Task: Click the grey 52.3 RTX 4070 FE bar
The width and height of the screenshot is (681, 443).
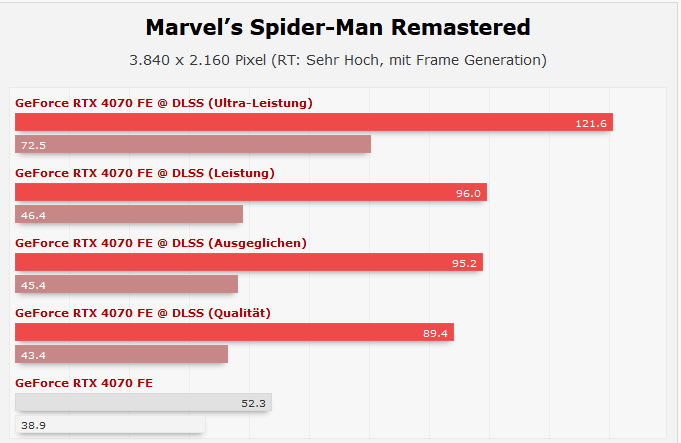Action: point(143,402)
